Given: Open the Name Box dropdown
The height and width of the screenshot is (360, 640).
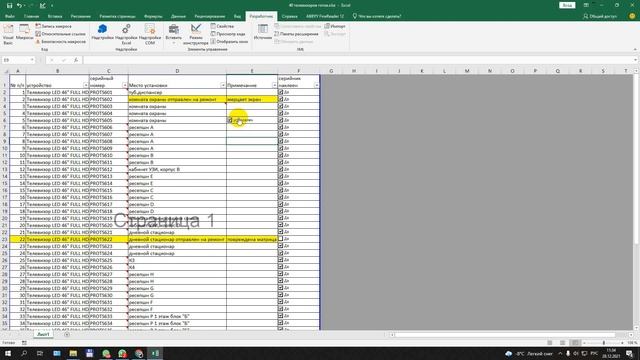Looking at the screenshot, I should tap(32, 60).
